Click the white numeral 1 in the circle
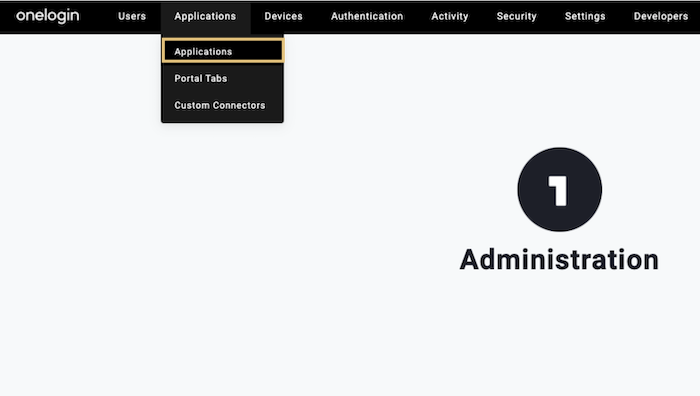The width and height of the screenshot is (700, 396). tap(558, 191)
